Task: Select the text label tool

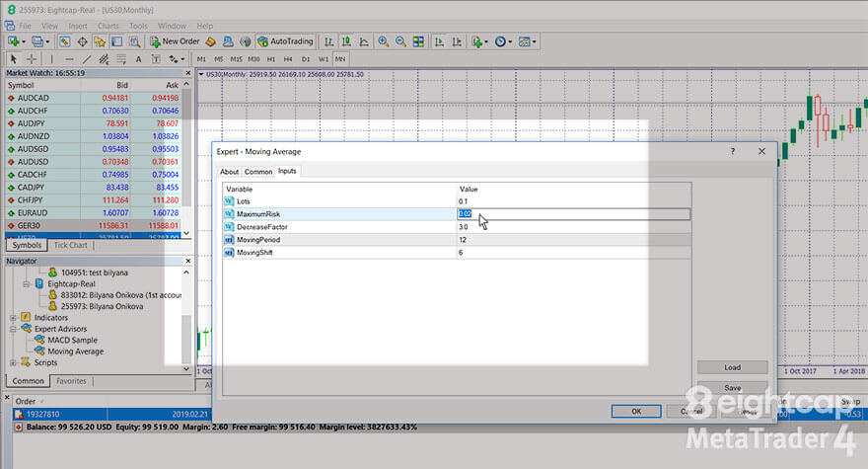Action: click(x=156, y=59)
